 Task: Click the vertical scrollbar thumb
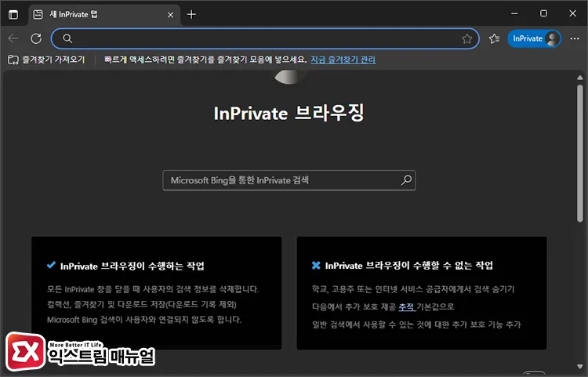click(579, 154)
